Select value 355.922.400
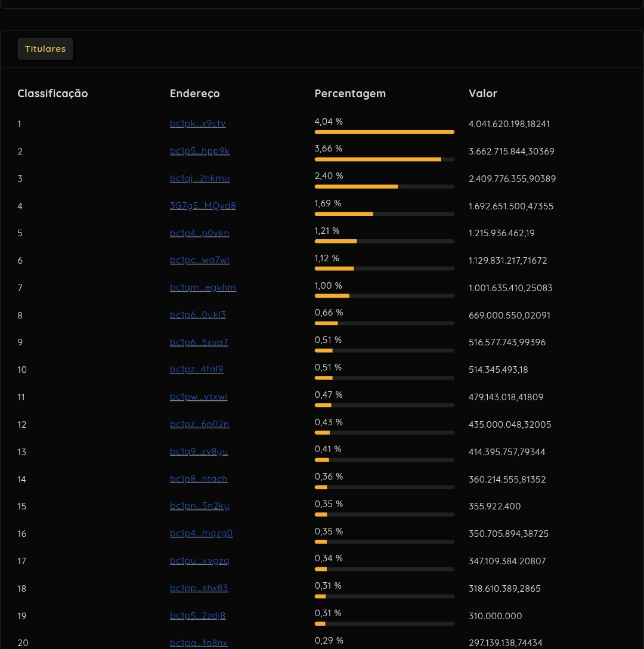644x649 pixels. pyautogui.click(x=494, y=506)
